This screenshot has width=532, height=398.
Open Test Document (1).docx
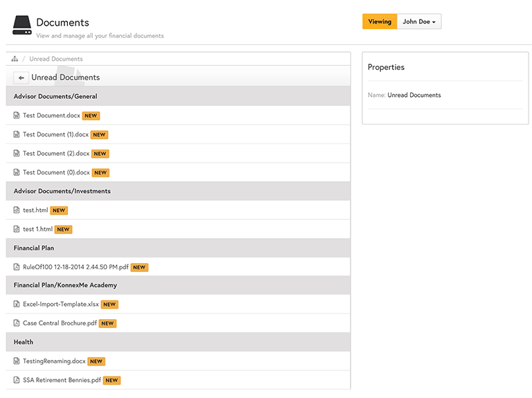[x=56, y=135]
